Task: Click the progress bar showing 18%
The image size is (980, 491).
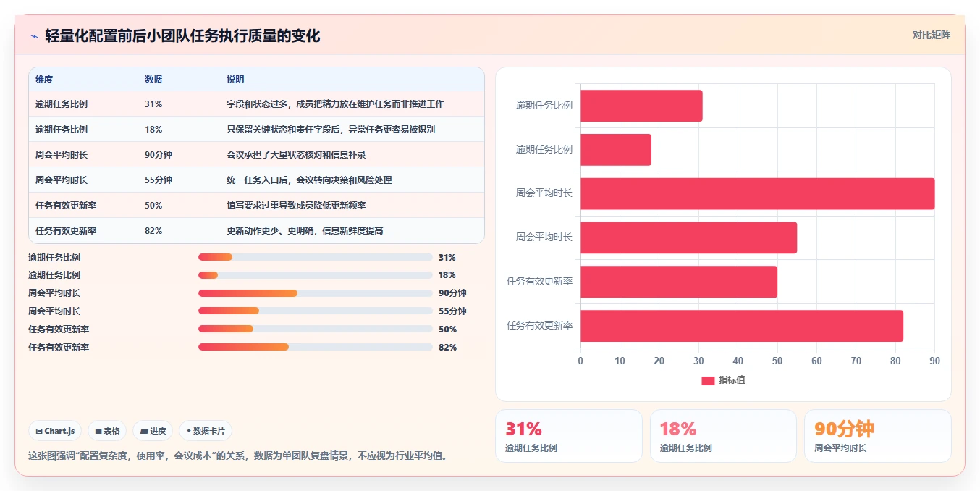Action: pos(316,275)
